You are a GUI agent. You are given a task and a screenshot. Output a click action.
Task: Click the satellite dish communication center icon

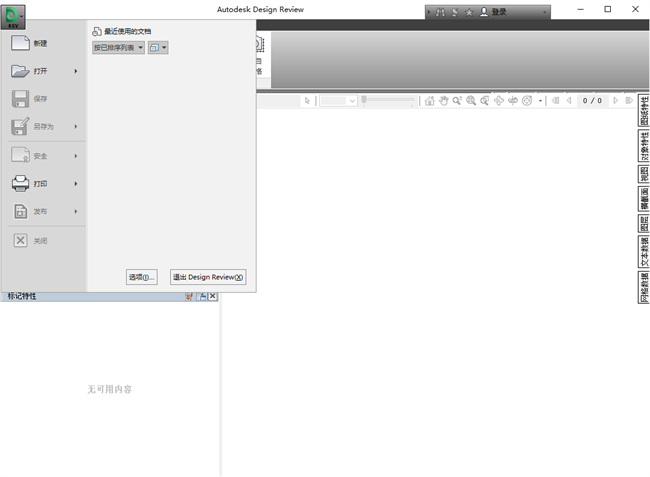455,12
